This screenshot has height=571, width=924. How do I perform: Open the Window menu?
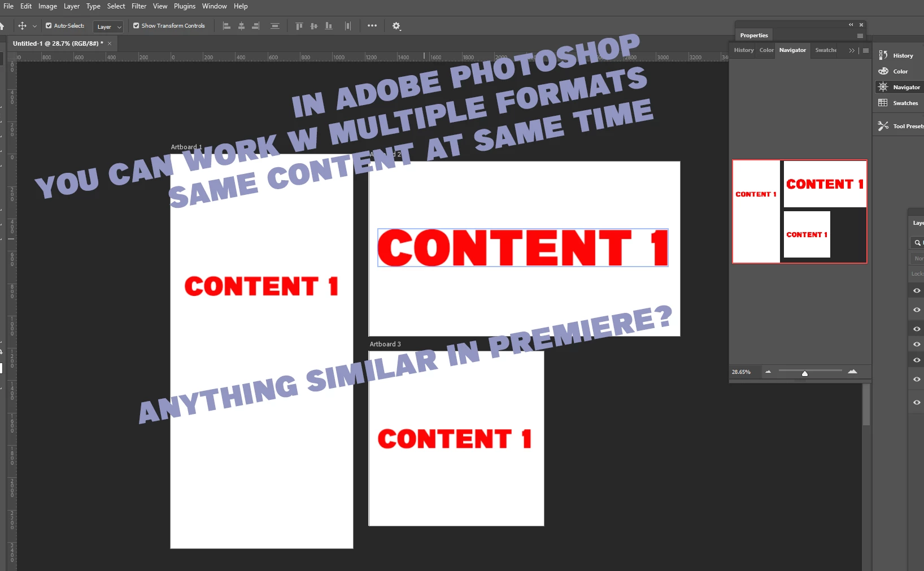tap(215, 6)
